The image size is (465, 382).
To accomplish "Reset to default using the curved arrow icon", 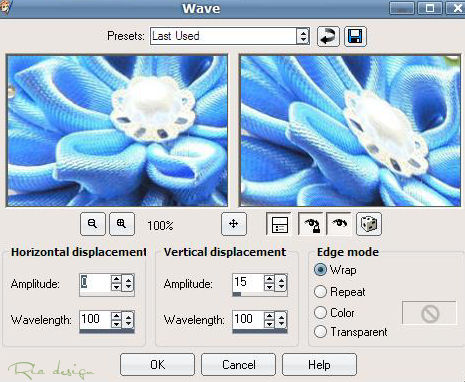I will coord(328,36).
